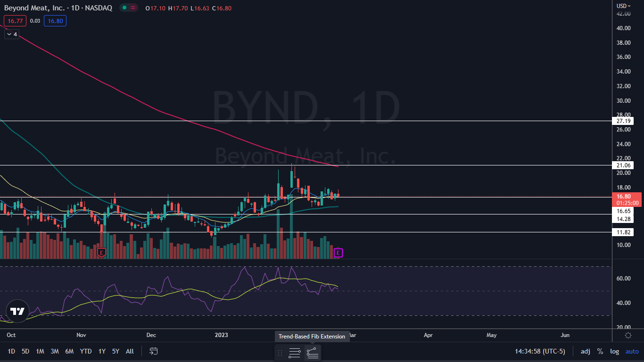Switch to the 3M date range
The image size is (644, 362).
coord(55,351)
